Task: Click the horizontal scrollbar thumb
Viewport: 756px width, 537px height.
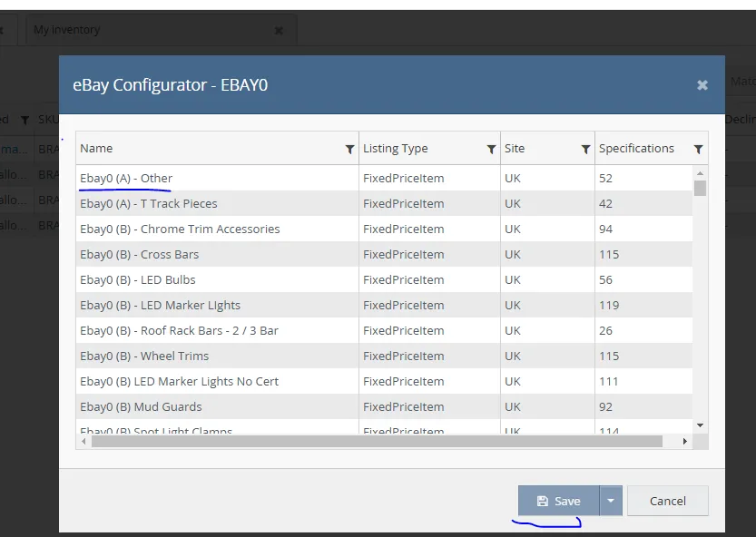Action: coord(377,441)
